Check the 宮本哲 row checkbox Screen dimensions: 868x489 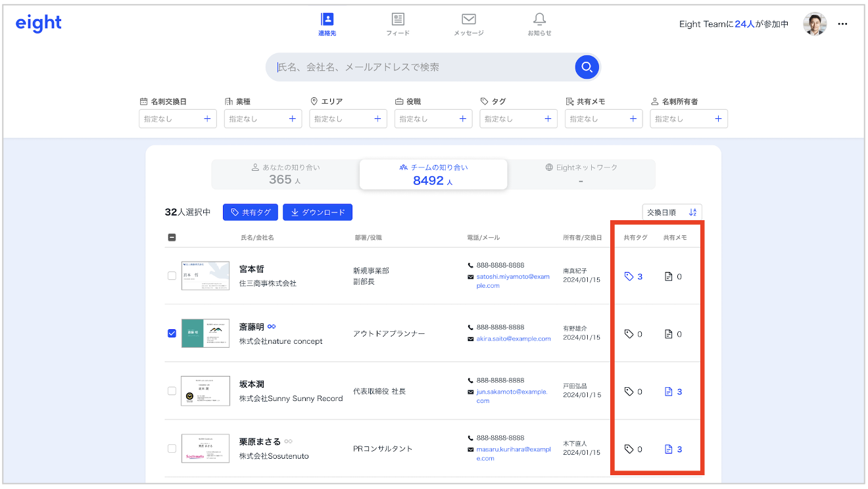point(172,276)
